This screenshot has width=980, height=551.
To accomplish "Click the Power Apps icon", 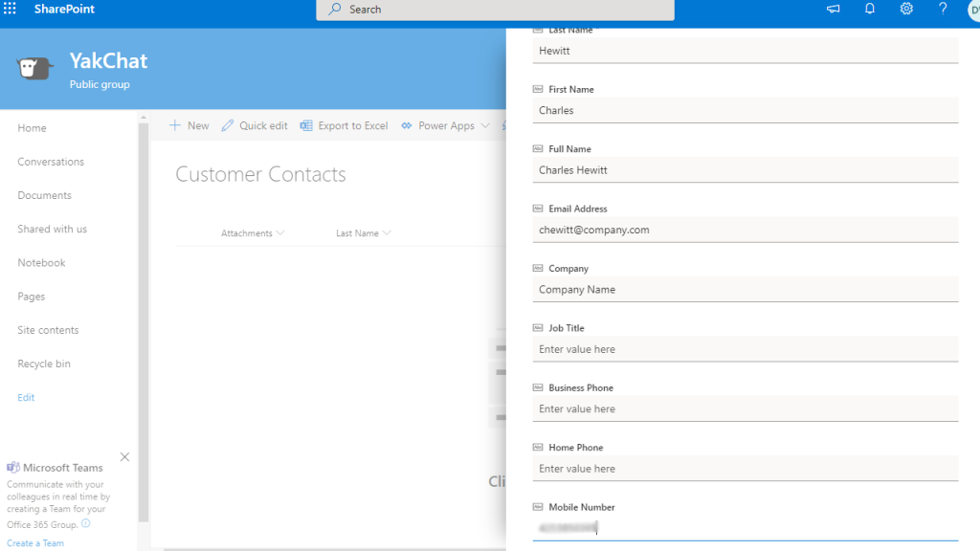I will pyautogui.click(x=408, y=124).
